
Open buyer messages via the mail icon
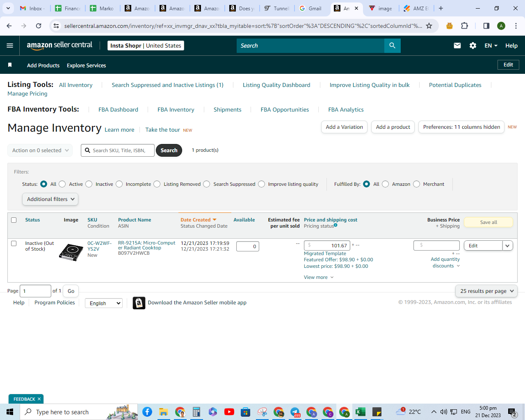coord(457,46)
